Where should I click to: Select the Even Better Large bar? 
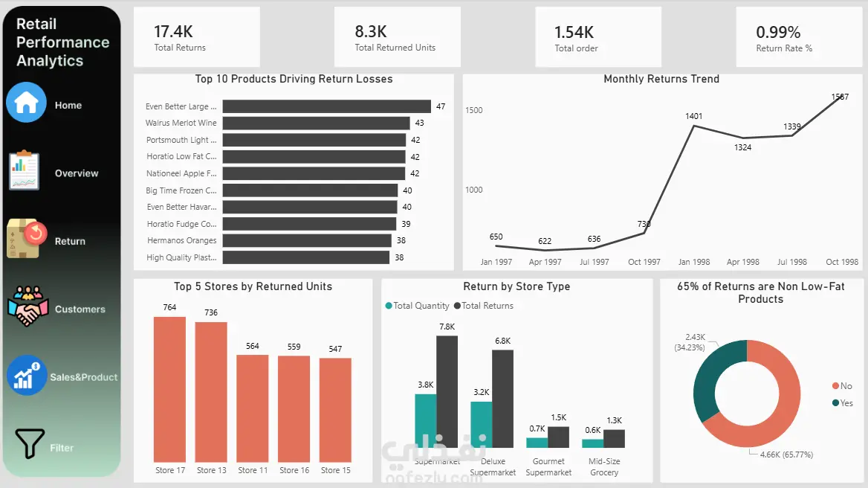[326, 106]
